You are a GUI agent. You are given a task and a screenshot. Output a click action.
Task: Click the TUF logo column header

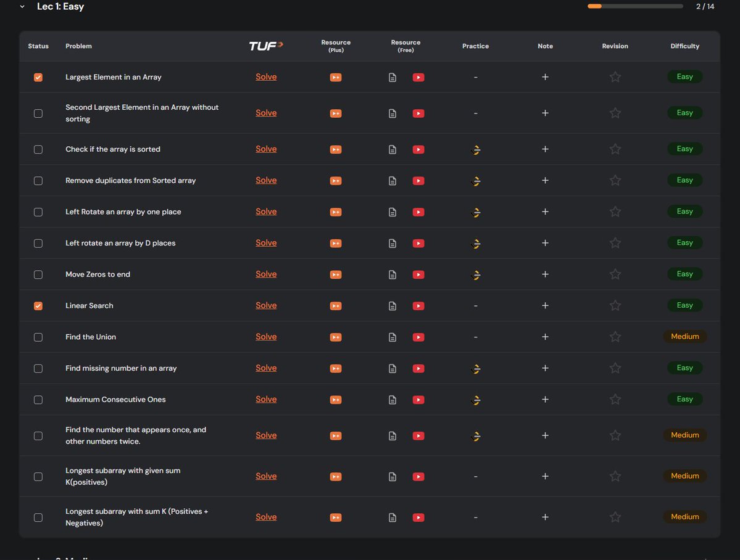(266, 46)
